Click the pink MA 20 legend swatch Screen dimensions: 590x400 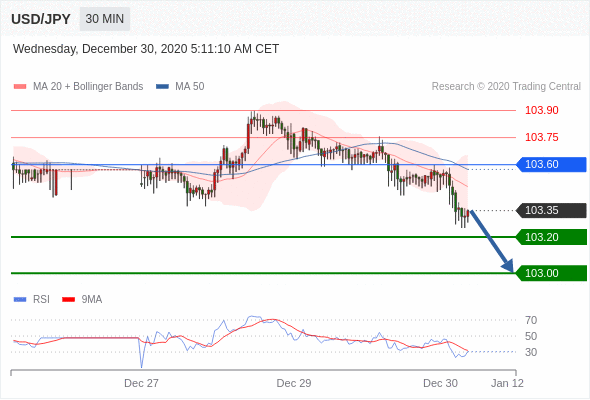click(x=20, y=87)
